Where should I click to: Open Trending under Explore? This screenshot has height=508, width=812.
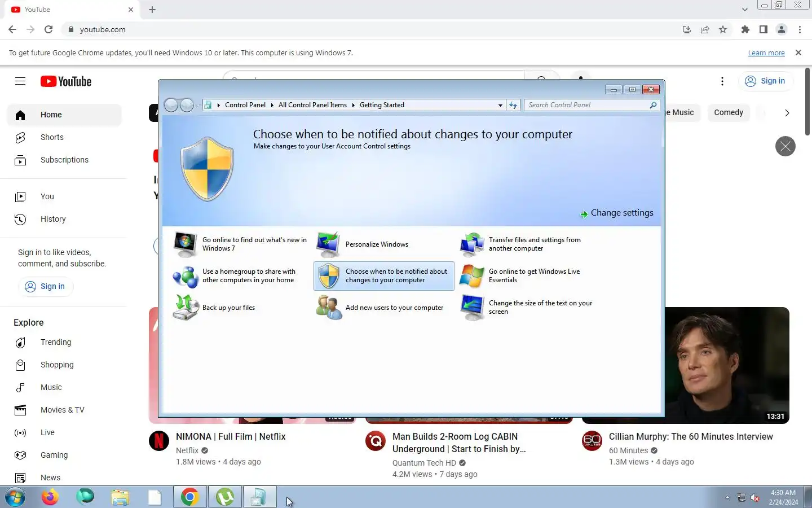coord(64,342)
